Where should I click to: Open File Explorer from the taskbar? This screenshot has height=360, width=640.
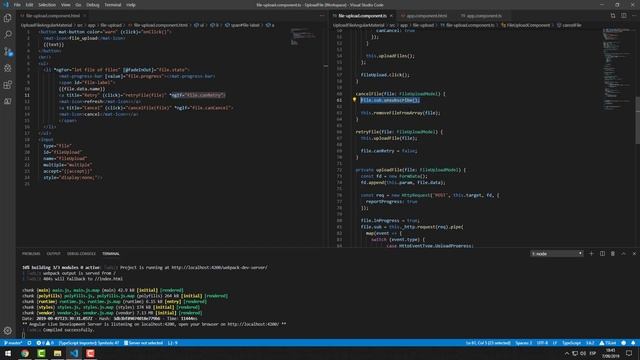tap(58, 353)
